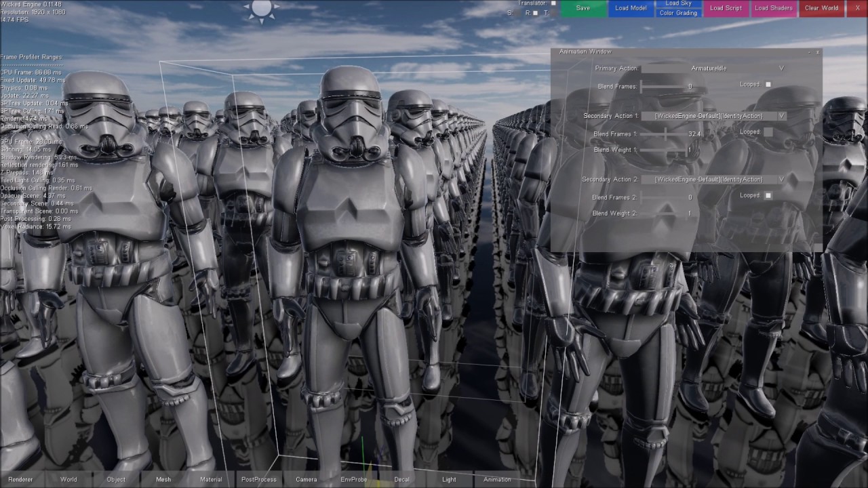Toggle the Translator checkbox
The height and width of the screenshot is (488, 868).
click(553, 3)
